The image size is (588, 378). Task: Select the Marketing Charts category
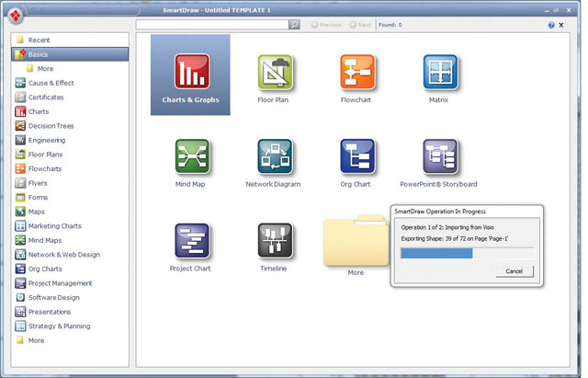point(70,225)
